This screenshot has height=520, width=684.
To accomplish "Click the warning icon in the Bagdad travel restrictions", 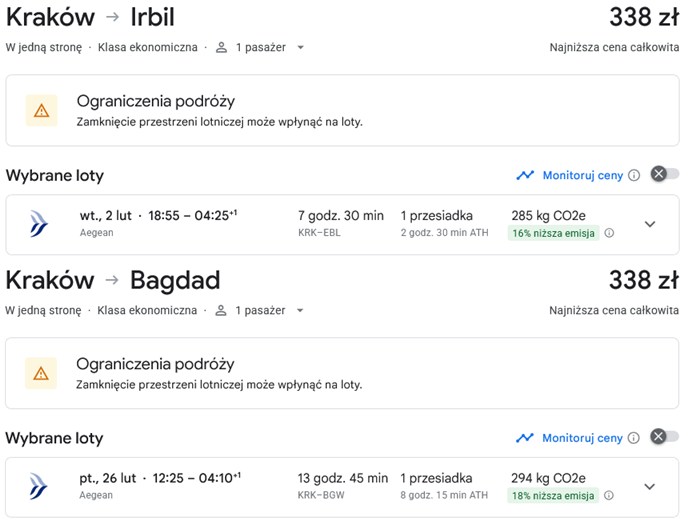I will click(41, 373).
